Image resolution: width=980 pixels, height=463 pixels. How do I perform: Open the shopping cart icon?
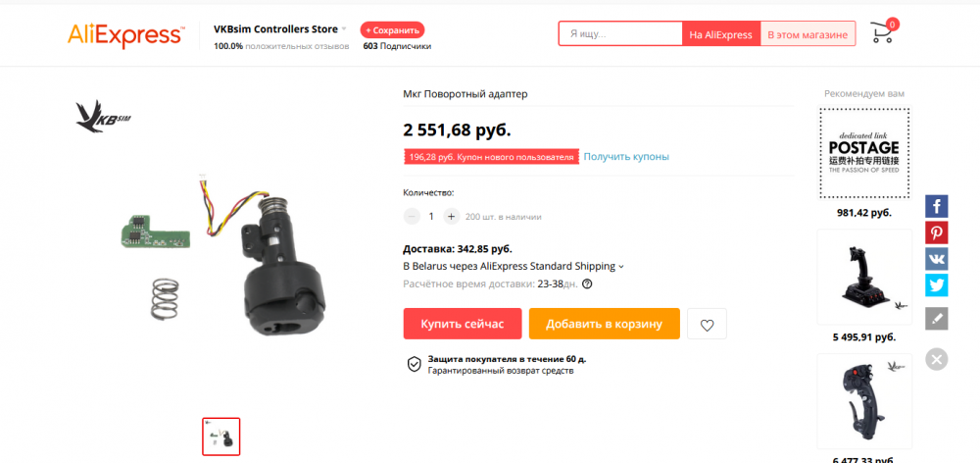[x=882, y=32]
